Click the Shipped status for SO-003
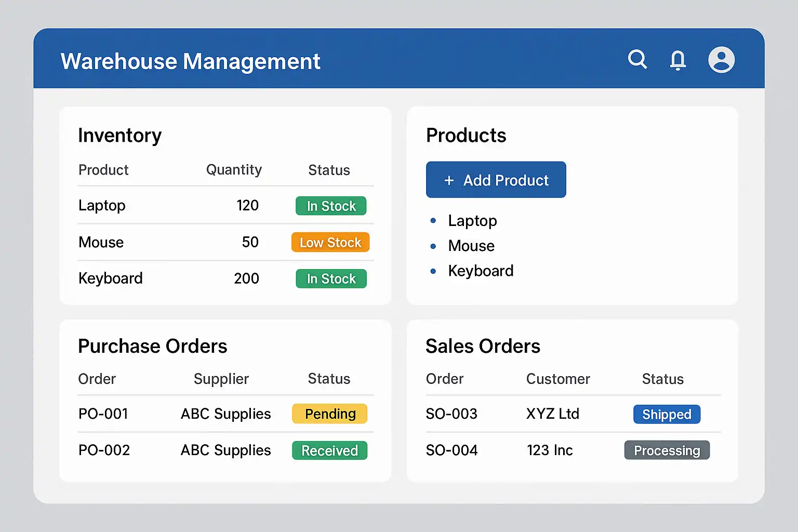798x532 pixels. coord(667,415)
